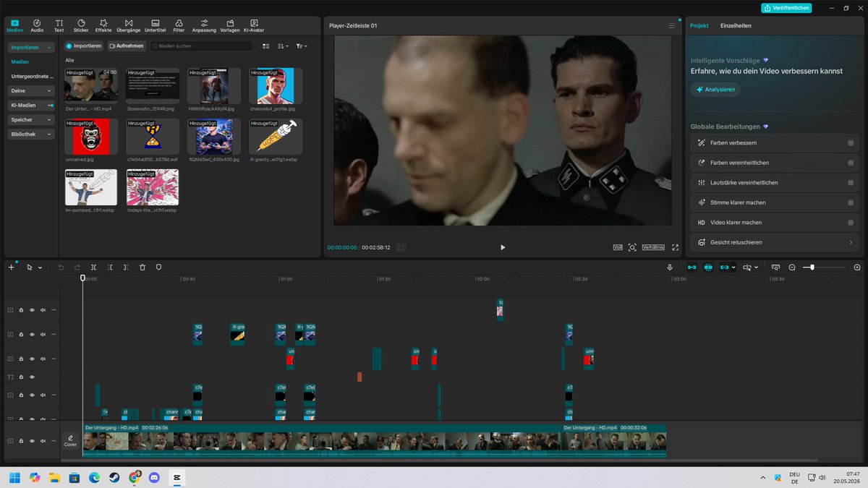Open the Vorlagen templates tab
The image size is (868, 488).
click(x=230, y=25)
